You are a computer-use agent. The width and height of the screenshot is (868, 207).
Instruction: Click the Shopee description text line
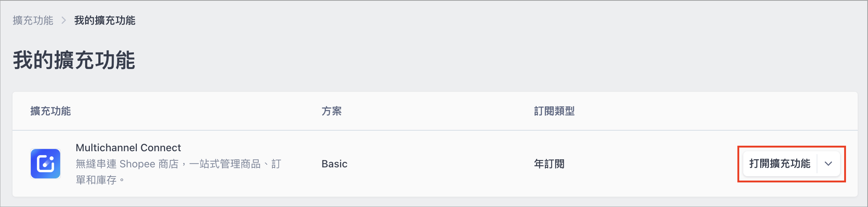(x=178, y=164)
